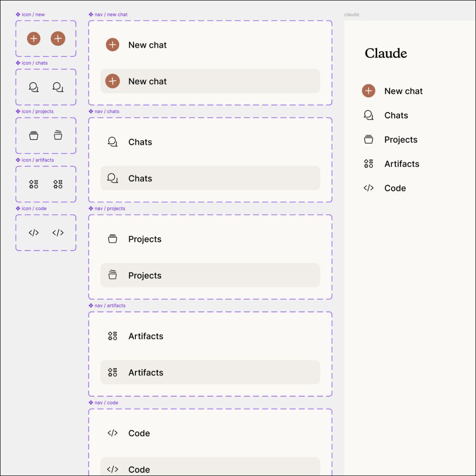This screenshot has height=476, width=476.
Task: Click the Artifacts shapes icon in the Claude sidebar
Action: pyautogui.click(x=369, y=163)
